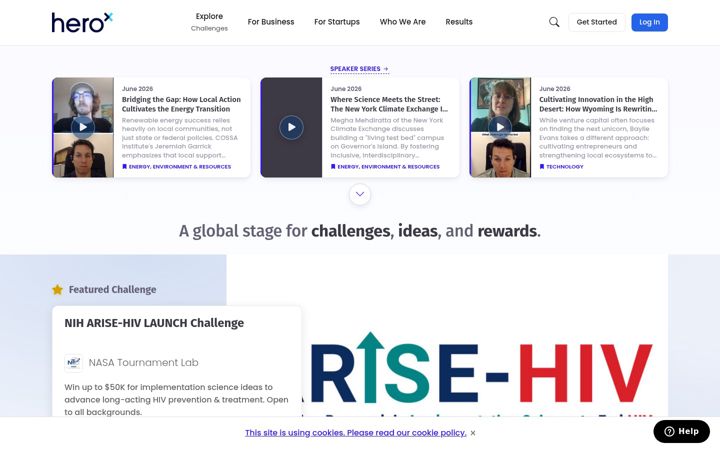Screen dimensions: 720x450
Task: Open the Who We Are menu
Action: [403, 22]
